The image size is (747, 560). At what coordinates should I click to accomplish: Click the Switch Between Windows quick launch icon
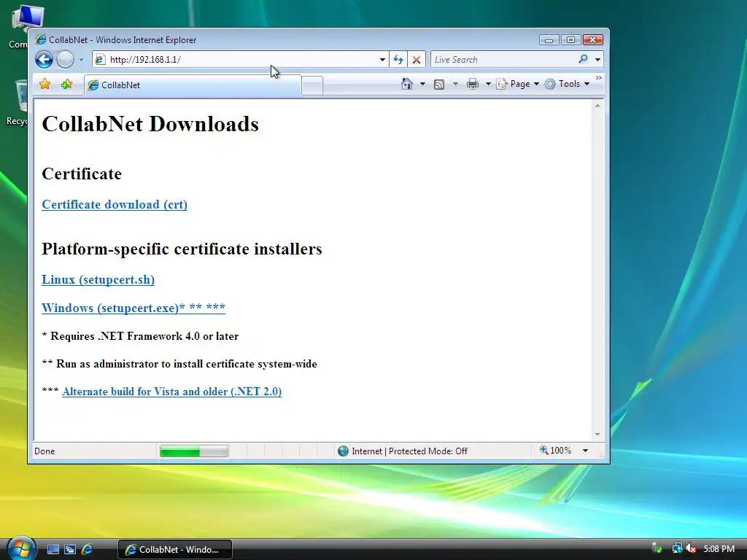[x=70, y=550]
